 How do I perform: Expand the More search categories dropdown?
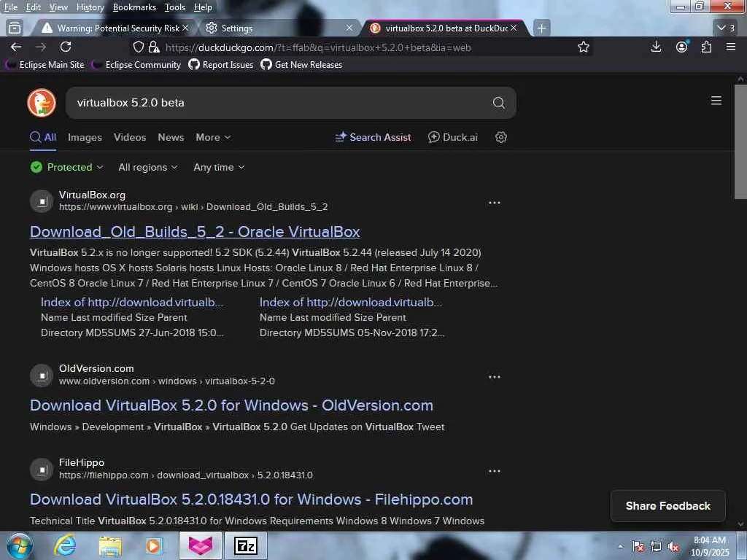(x=213, y=137)
